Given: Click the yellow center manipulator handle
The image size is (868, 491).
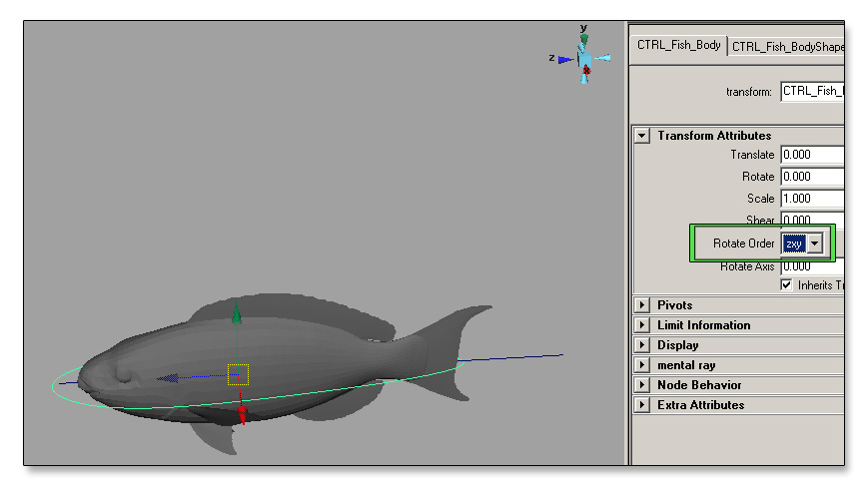Looking at the screenshot, I should click(238, 375).
